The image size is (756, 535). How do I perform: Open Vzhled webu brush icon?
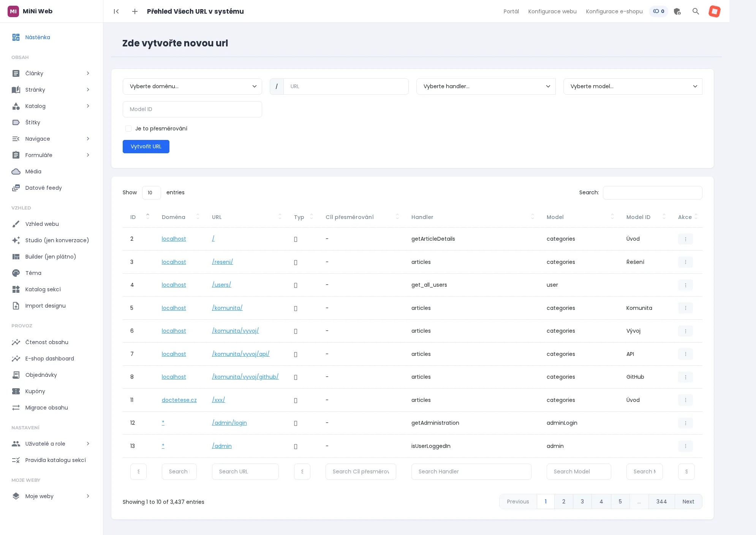tap(16, 224)
